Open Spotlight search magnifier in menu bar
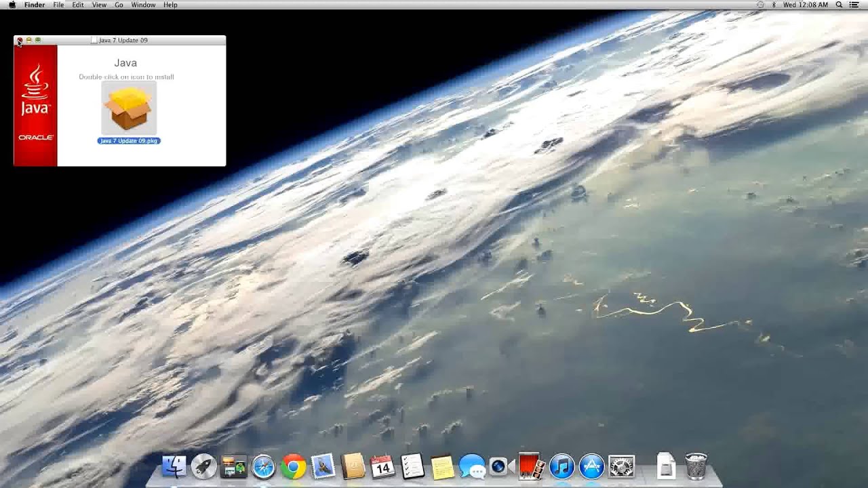Image resolution: width=868 pixels, height=488 pixels. click(x=839, y=5)
